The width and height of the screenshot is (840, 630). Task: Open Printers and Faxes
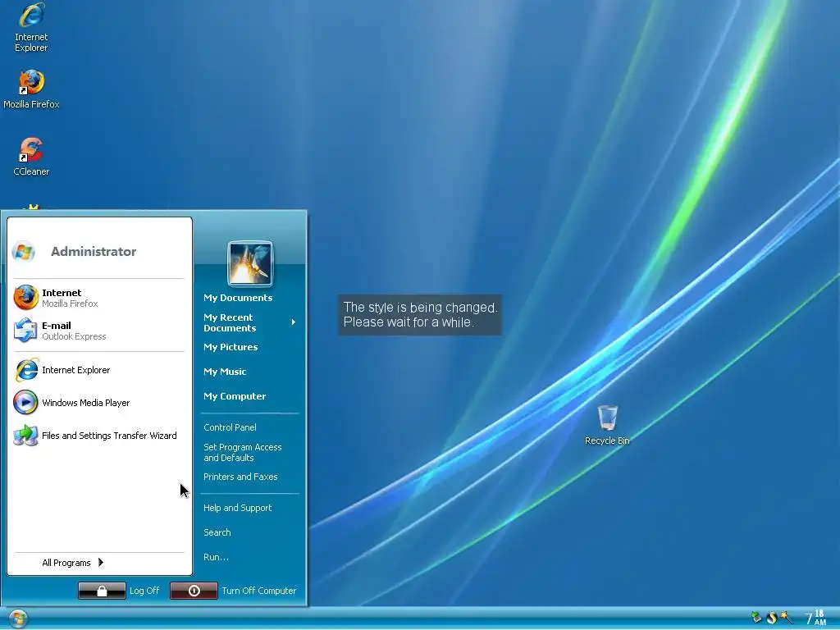pyautogui.click(x=240, y=477)
